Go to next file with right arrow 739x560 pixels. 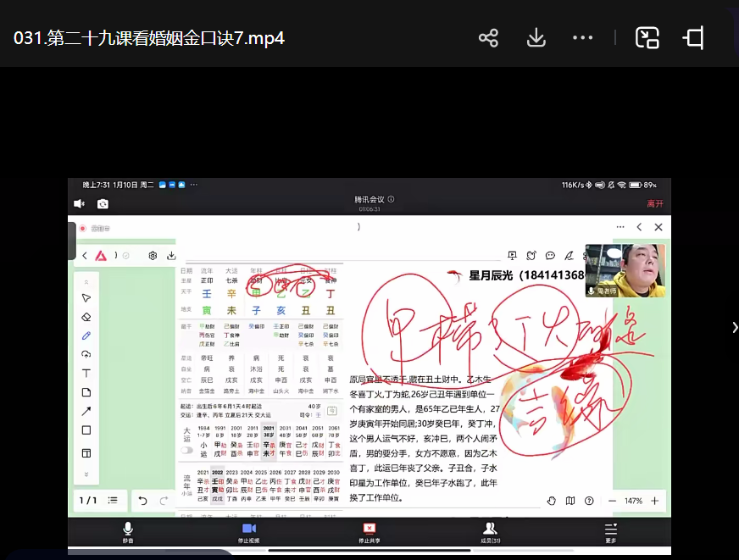(x=734, y=327)
